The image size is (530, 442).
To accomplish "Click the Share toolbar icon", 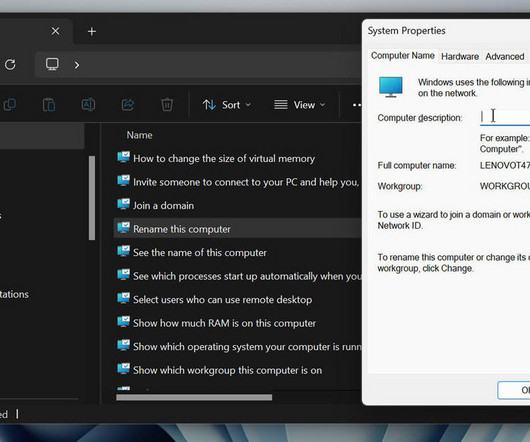I will click(128, 105).
